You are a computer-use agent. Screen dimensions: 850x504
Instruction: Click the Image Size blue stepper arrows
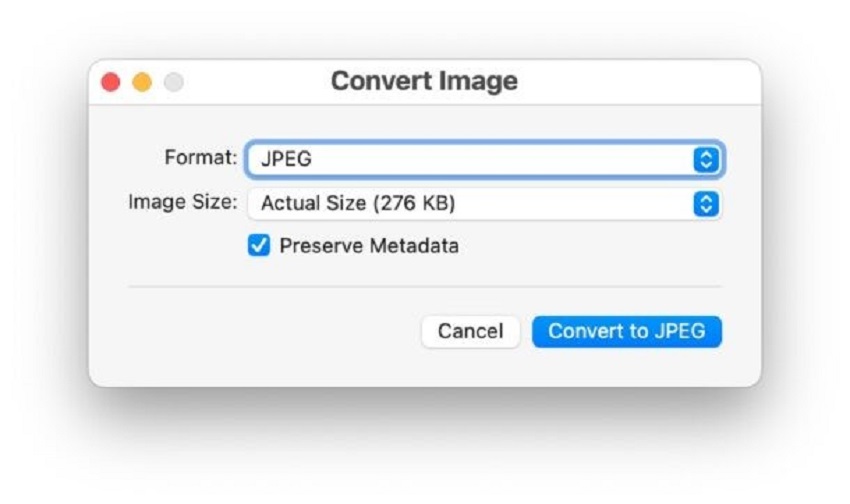click(706, 204)
